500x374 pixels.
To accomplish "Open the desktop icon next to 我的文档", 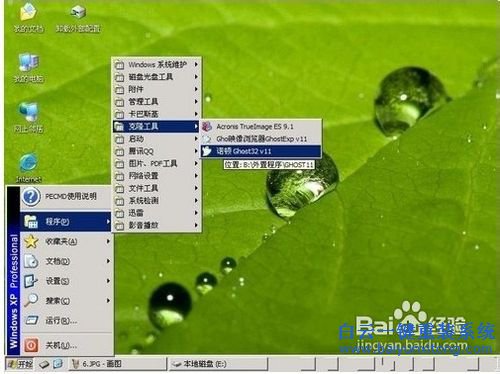I will (x=78, y=18).
